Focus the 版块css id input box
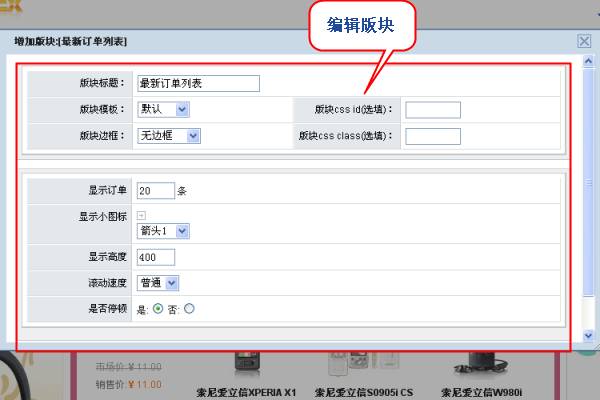This screenshot has width=600, height=400. pyautogui.click(x=433, y=110)
